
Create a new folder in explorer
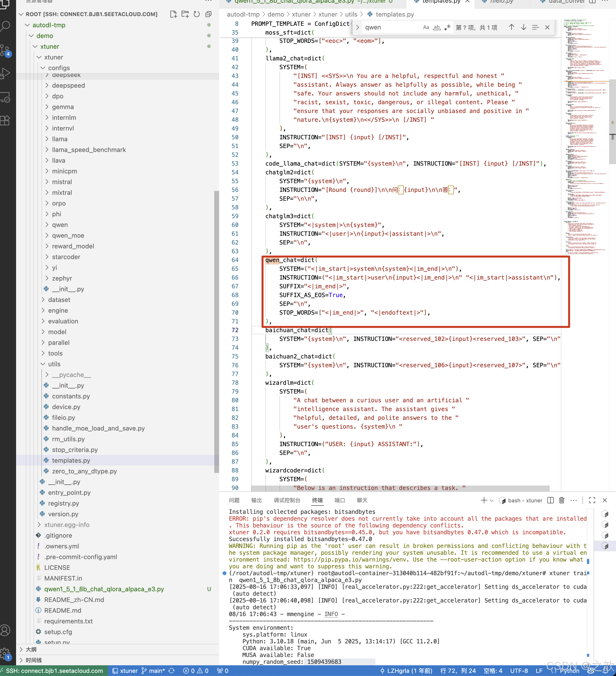[185, 14]
